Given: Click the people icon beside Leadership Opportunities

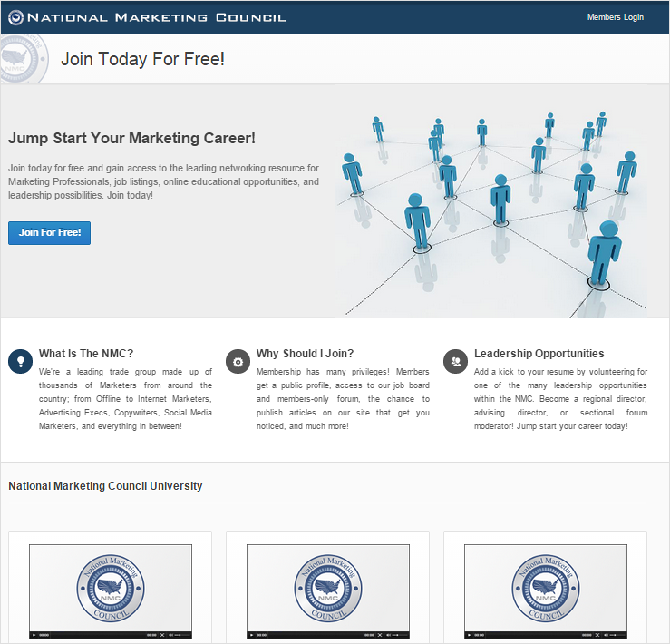Looking at the screenshot, I should point(455,361).
